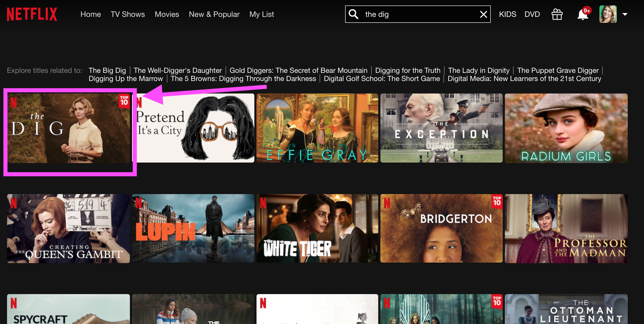This screenshot has height=324, width=644.
Task: Clear the search with the X icon
Action: pos(483,14)
